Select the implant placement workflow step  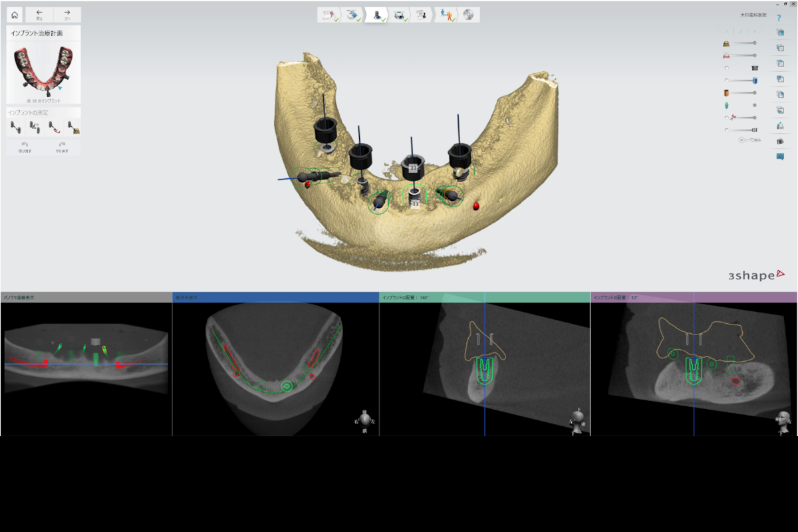378,15
